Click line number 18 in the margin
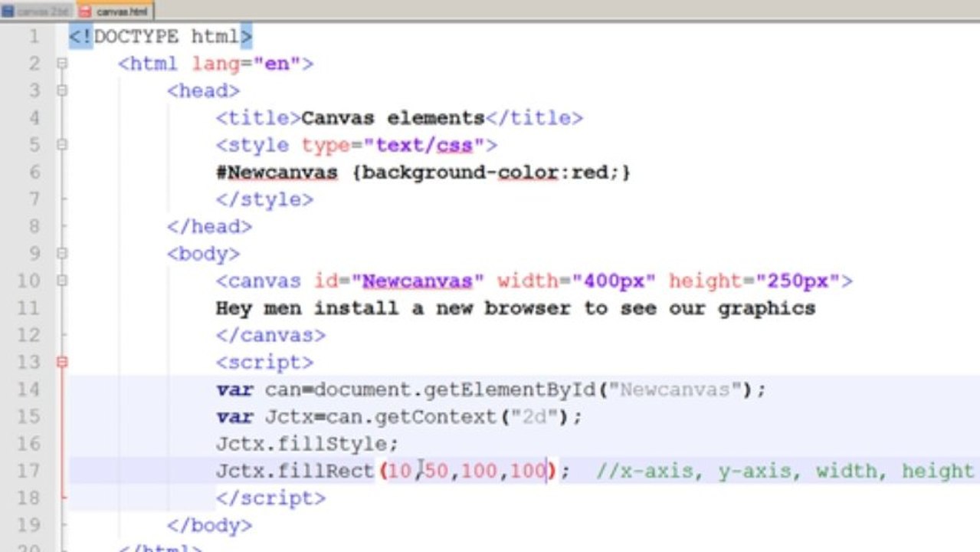Screen dimensions: 980x552 click(28, 498)
